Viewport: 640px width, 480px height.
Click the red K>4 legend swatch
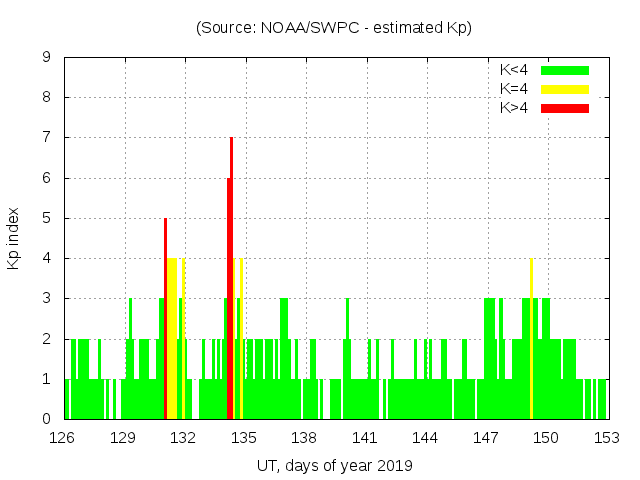click(565, 108)
